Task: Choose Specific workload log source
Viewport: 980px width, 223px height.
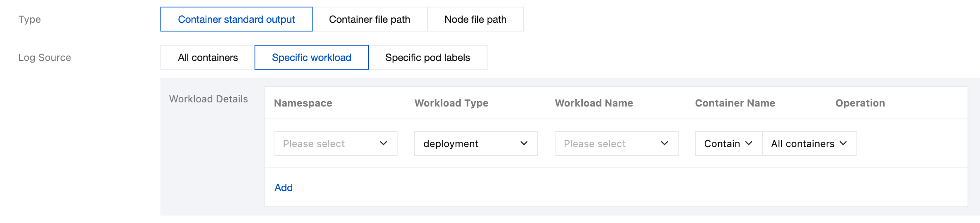Action: click(311, 58)
